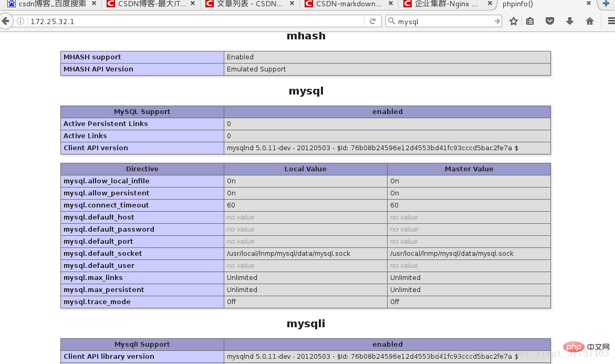Click local value 60 of connect_timeout
Screen dimensions: 615x364
(x=231, y=205)
